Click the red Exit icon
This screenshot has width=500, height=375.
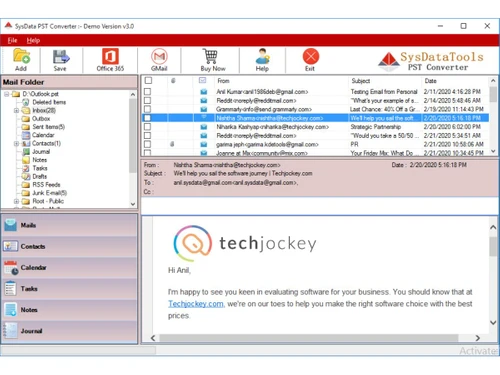(x=311, y=56)
